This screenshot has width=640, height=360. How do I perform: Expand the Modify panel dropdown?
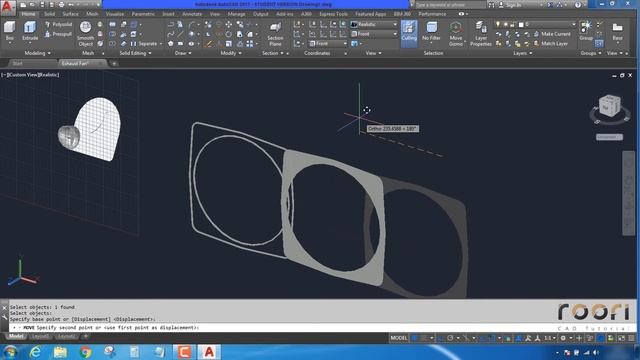[x=231, y=53]
